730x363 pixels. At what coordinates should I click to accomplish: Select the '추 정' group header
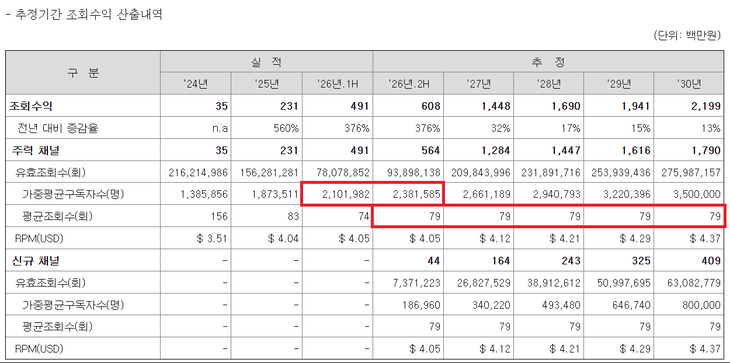click(548, 61)
